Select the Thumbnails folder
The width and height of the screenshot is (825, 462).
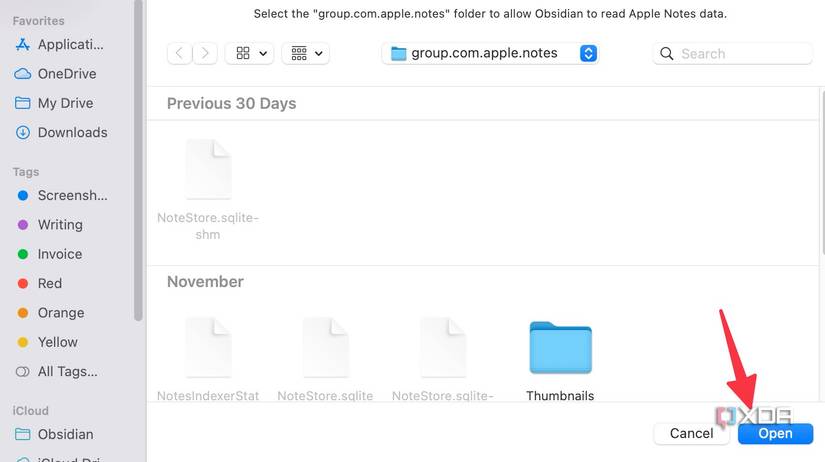(560, 361)
